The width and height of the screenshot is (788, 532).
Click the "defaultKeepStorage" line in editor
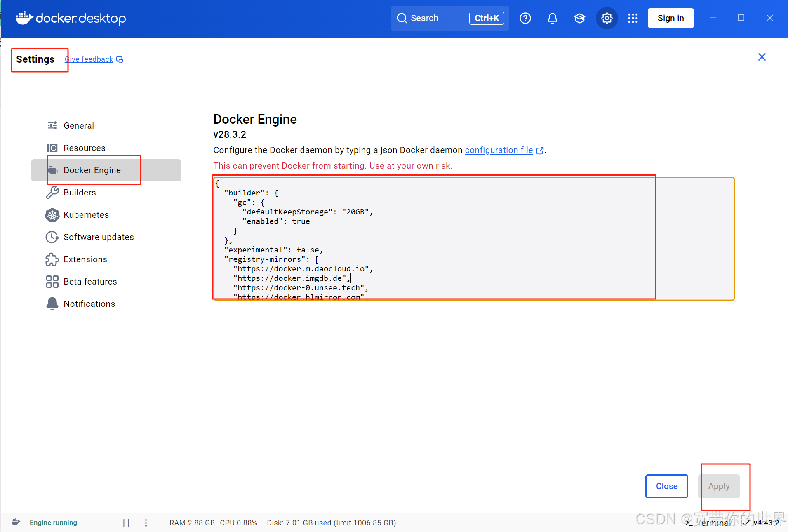[308, 212]
